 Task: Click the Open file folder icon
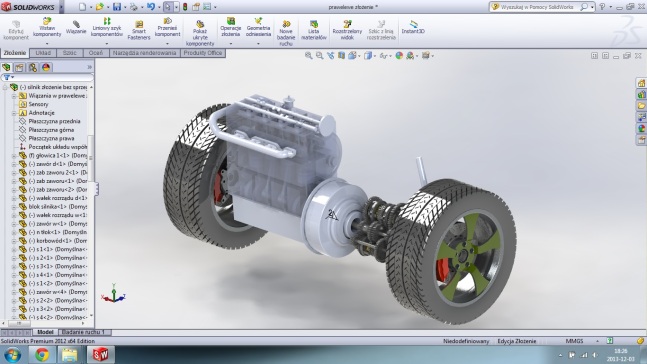[99, 7]
